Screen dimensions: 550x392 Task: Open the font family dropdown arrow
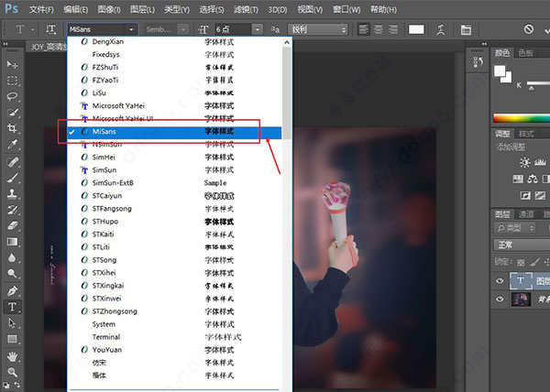point(131,29)
